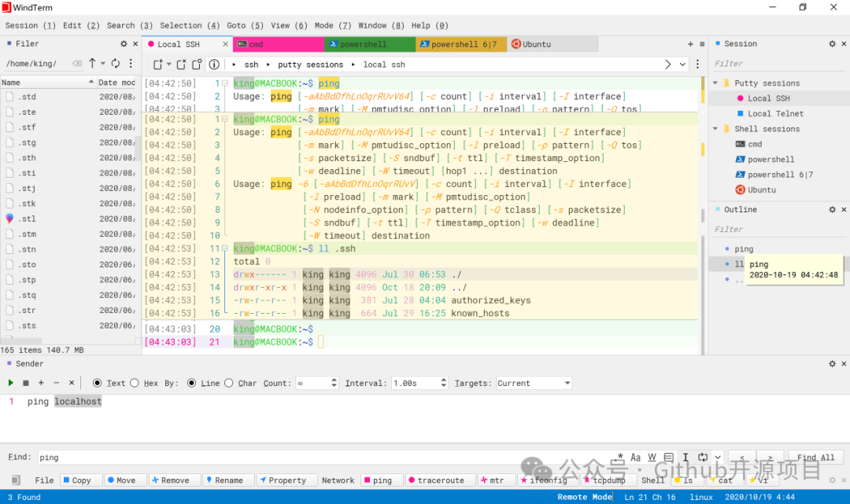Open the Targets dropdown showing Current
Image resolution: width=850 pixels, height=504 pixels.
[x=534, y=383]
